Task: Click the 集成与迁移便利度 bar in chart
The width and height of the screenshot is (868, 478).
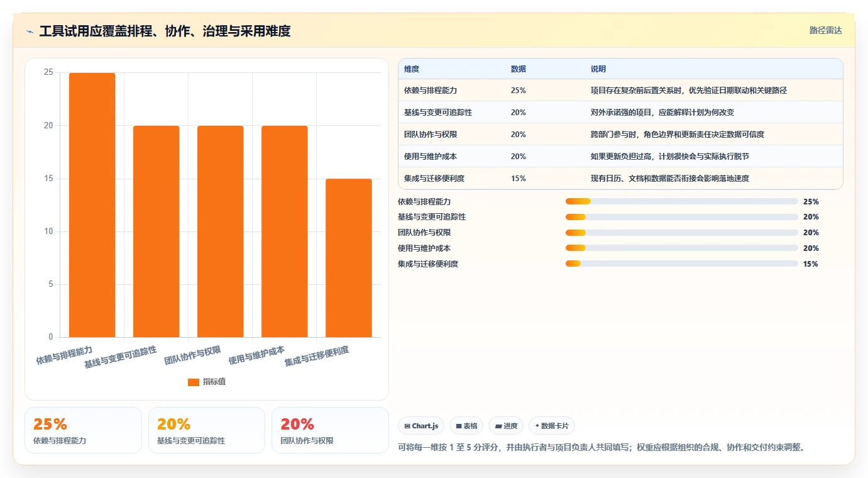Action: pyautogui.click(x=348, y=258)
